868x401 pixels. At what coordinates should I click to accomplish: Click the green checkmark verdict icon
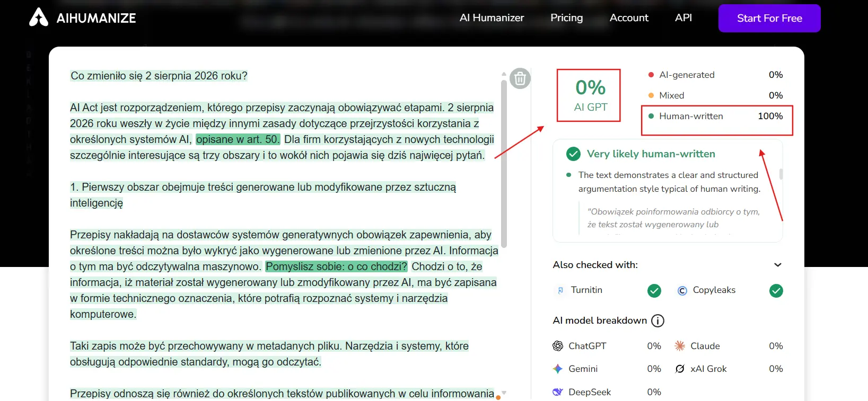pyautogui.click(x=573, y=154)
